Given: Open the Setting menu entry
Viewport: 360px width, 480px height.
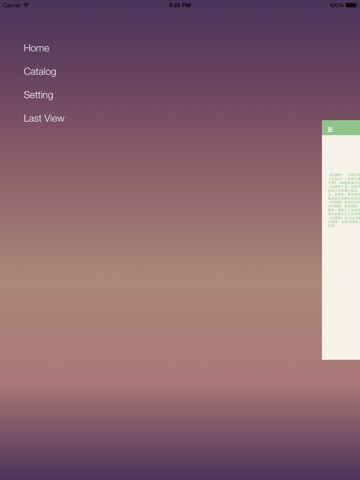Looking at the screenshot, I should click(38, 95).
